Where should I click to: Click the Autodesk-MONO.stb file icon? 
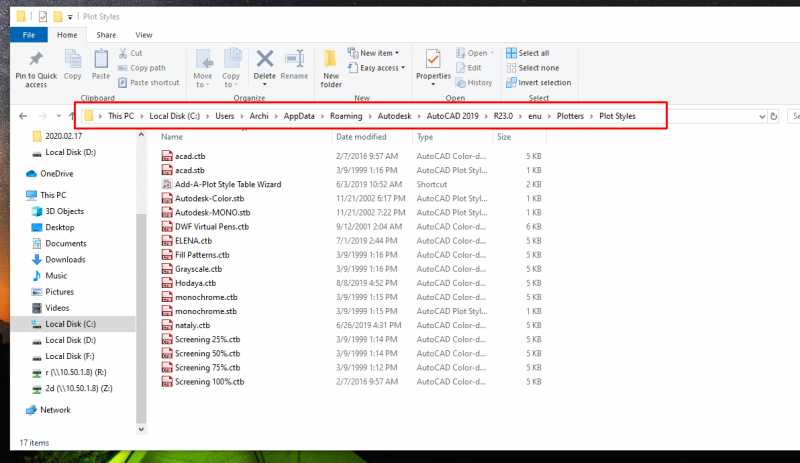(x=167, y=213)
